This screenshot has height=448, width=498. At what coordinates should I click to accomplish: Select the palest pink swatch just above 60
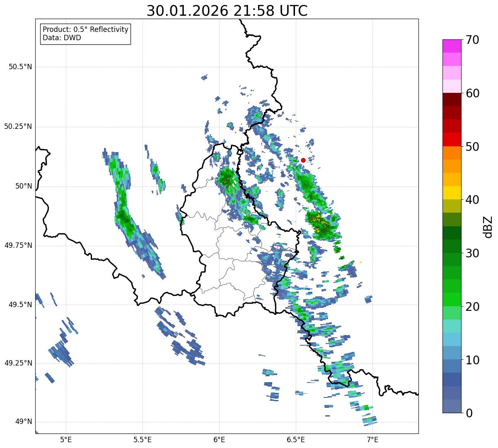coord(452,86)
